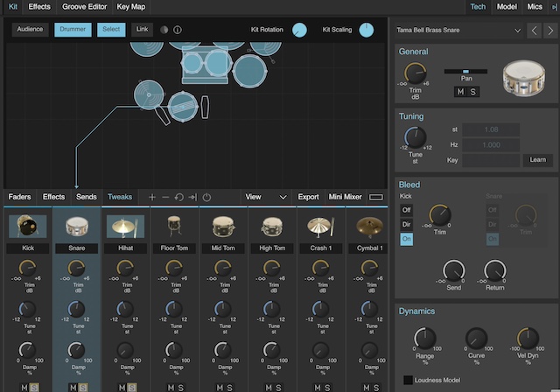Image resolution: width=560 pixels, height=392 pixels.
Task: Set Kick bleed to Off
Action: coord(407,210)
